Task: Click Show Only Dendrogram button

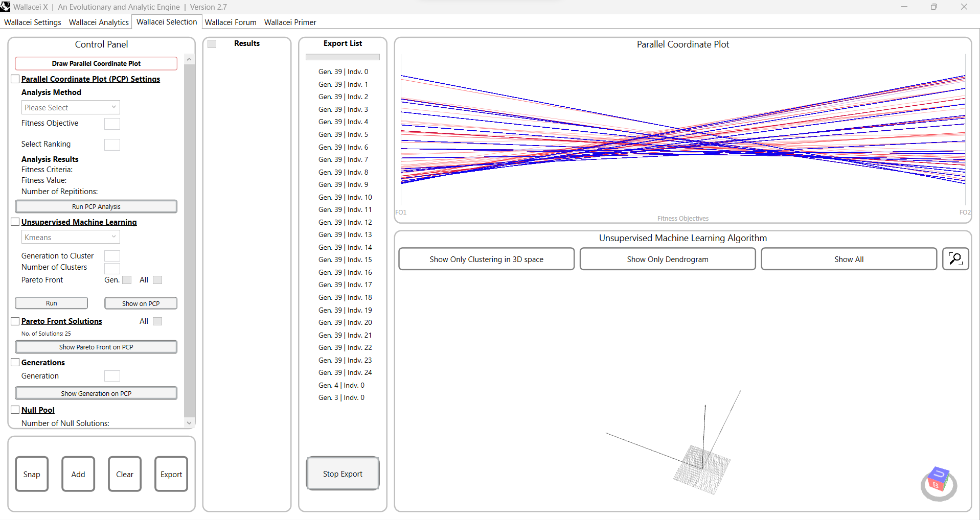Action: [667, 259]
